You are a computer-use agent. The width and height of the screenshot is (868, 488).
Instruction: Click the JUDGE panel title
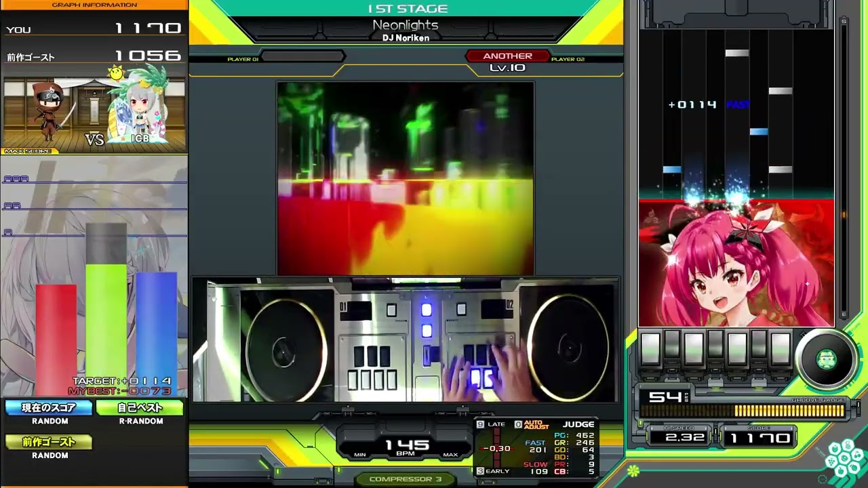(578, 424)
